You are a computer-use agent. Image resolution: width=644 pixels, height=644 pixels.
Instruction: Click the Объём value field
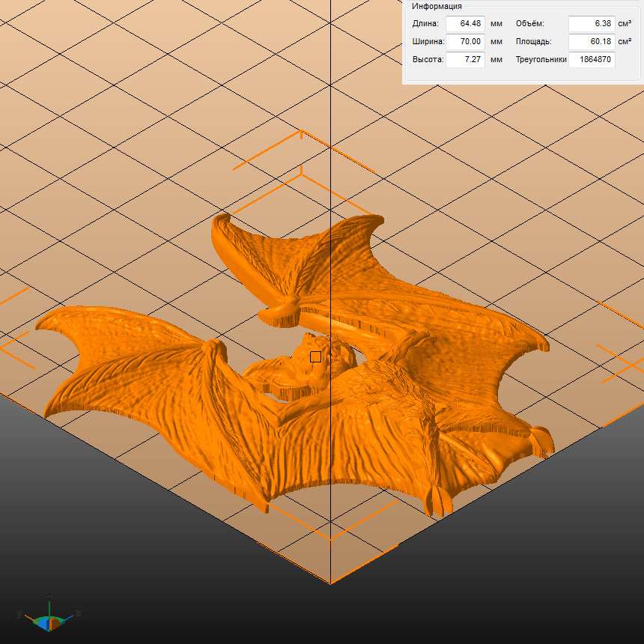(591, 24)
